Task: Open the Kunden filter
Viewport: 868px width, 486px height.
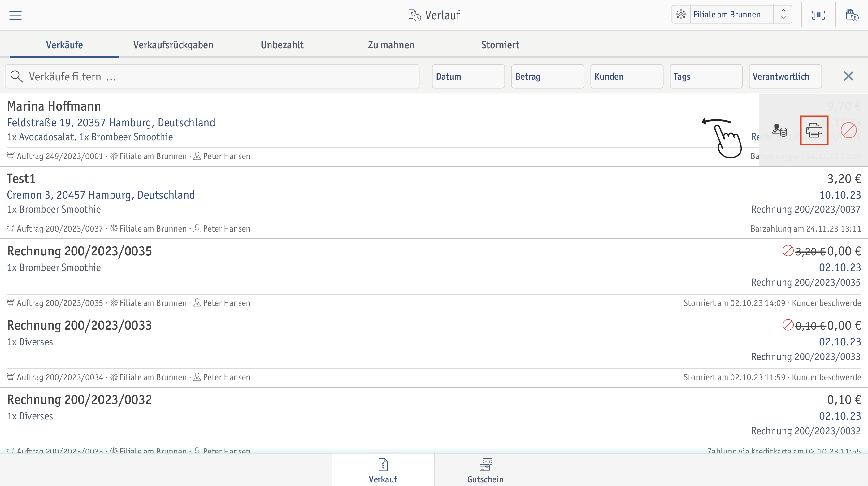Action: pyautogui.click(x=627, y=76)
